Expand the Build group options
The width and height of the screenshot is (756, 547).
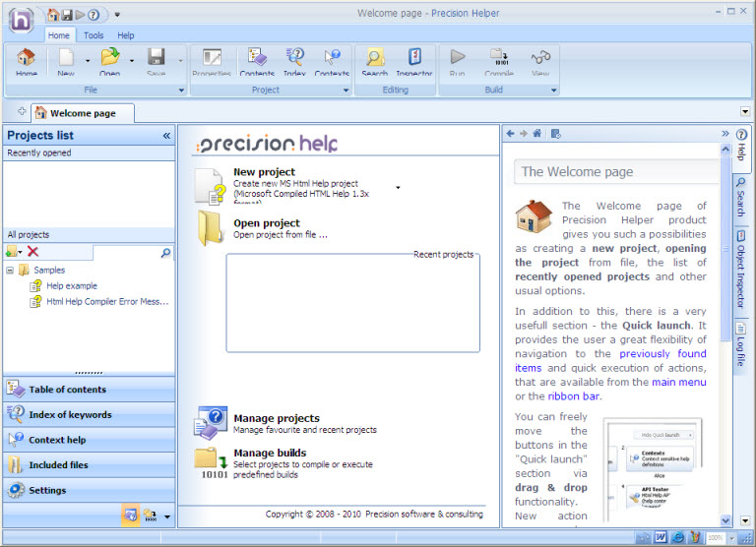[x=553, y=91]
